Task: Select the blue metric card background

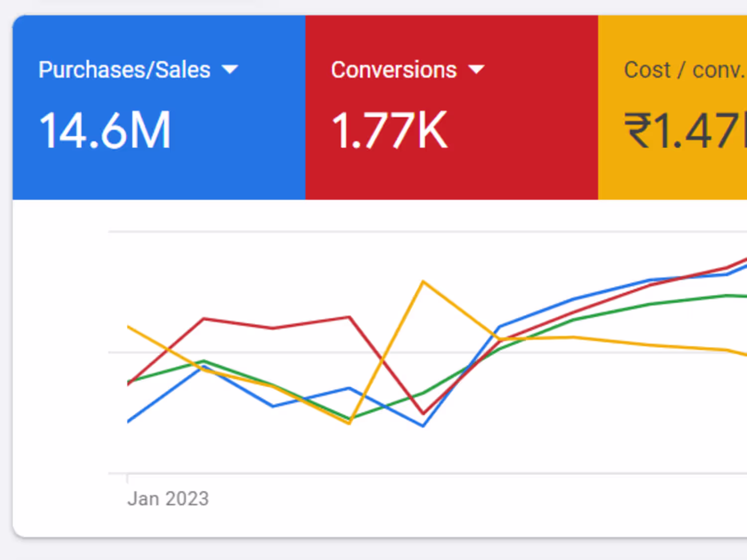Action: pyautogui.click(x=159, y=174)
